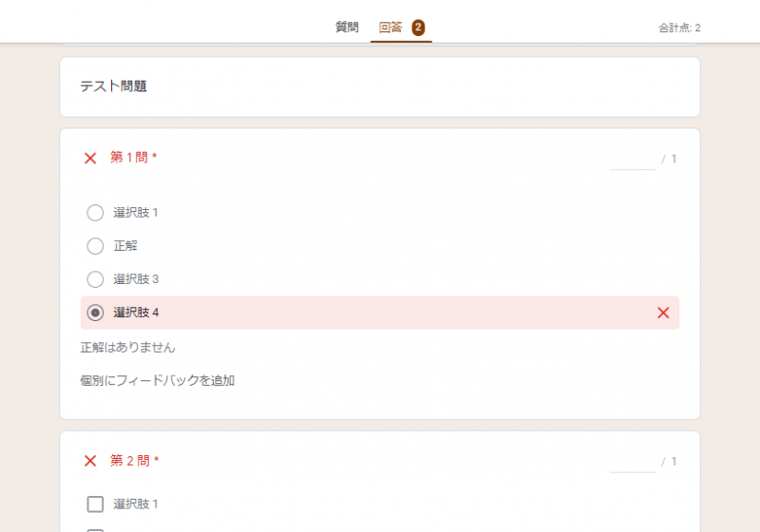Select the 選択肢1 radio button in 第1問
This screenshot has width=760, height=532.
95,213
